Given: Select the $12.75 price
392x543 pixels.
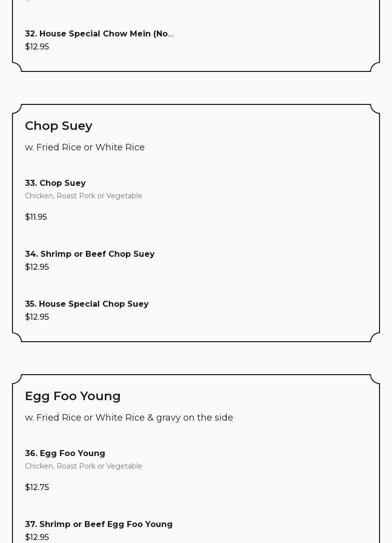Looking at the screenshot, I should coord(37,487).
